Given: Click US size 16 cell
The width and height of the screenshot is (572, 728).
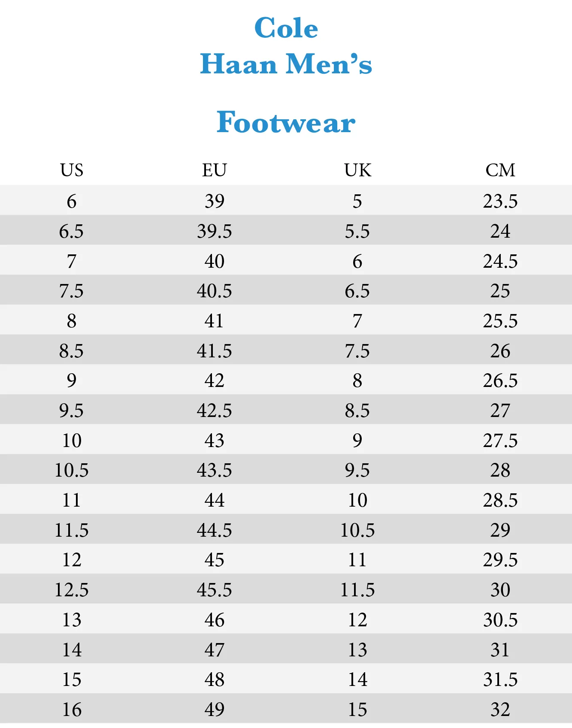Looking at the screenshot, I should coord(72,710).
